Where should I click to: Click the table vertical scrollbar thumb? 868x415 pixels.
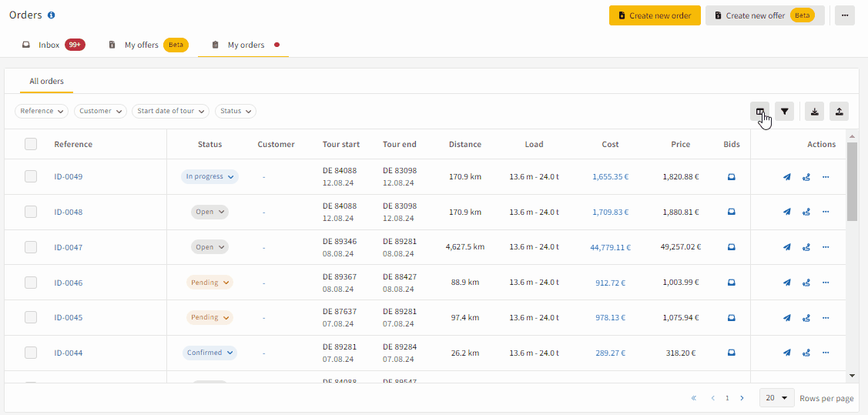(852, 181)
